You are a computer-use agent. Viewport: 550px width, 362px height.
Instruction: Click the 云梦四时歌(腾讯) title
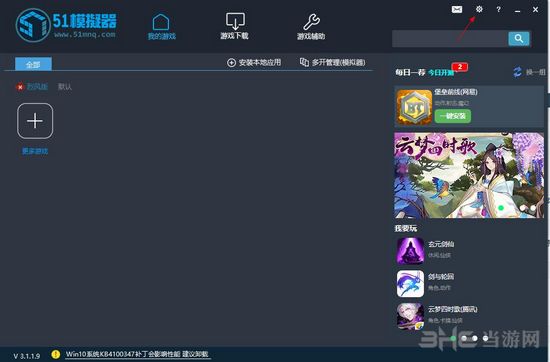452,309
